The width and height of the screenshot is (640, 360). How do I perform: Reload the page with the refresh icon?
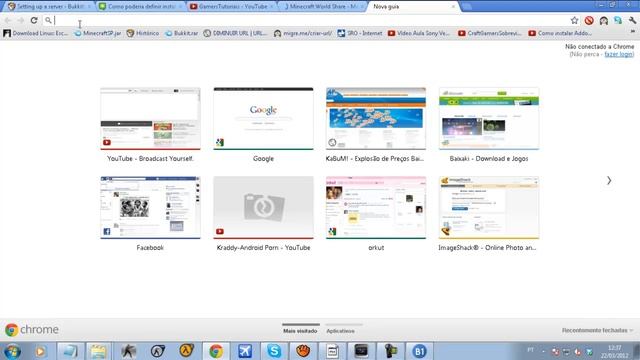34,20
